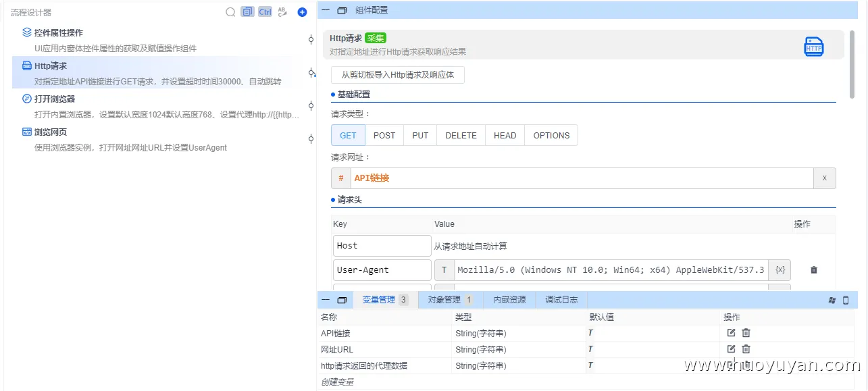Toggle the # variable mode on request URL
The width and height of the screenshot is (868, 391).
(x=340, y=178)
